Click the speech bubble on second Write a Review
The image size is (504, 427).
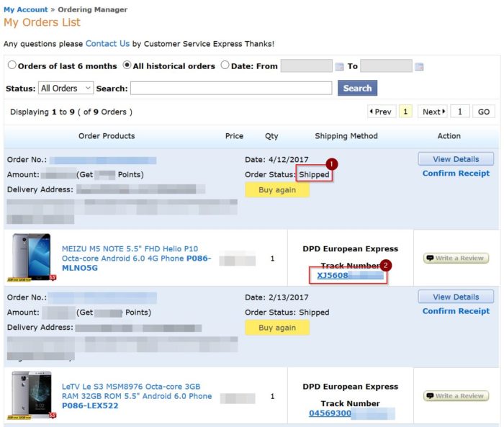[430, 395]
